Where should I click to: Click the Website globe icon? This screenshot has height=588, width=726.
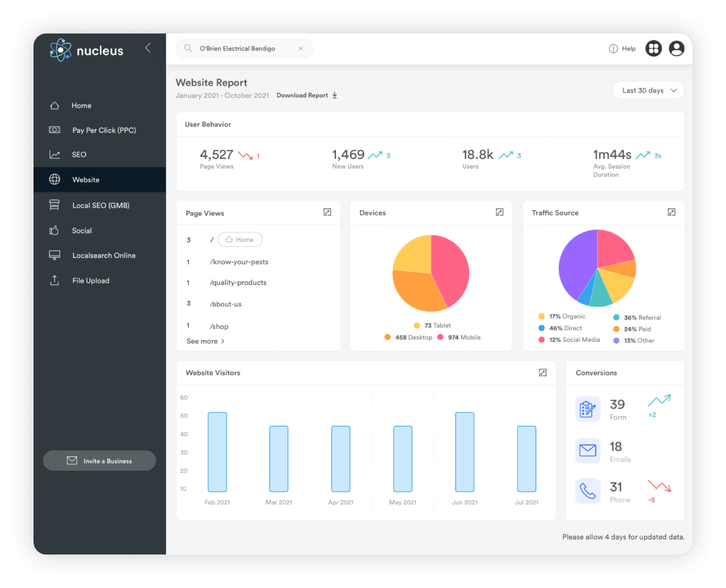point(55,179)
